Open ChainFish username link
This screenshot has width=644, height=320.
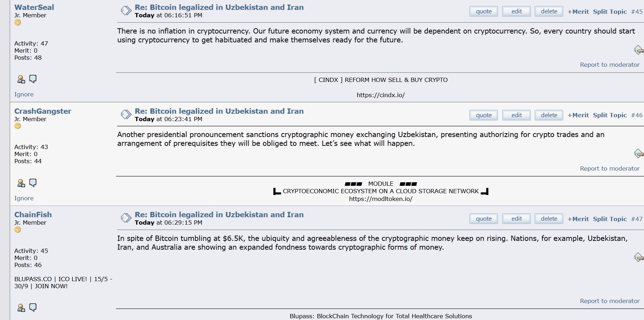point(33,215)
